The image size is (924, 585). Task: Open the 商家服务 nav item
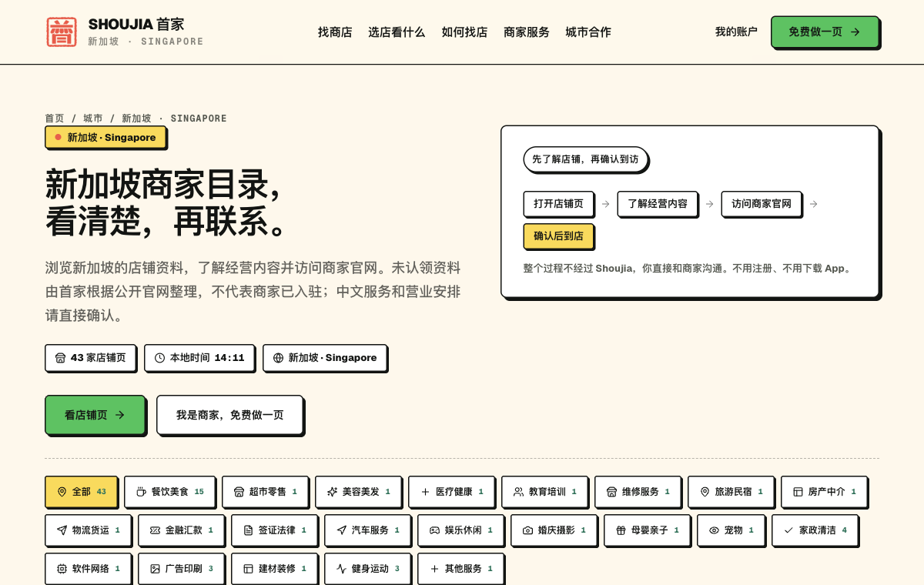pyautogui.click(x=527, y=32)
